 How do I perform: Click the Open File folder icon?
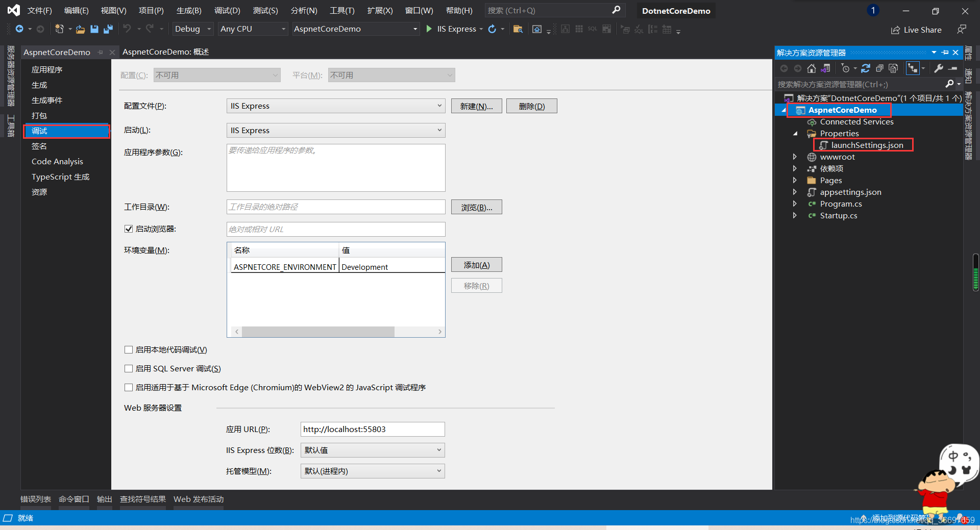click(x=80, y=29)
